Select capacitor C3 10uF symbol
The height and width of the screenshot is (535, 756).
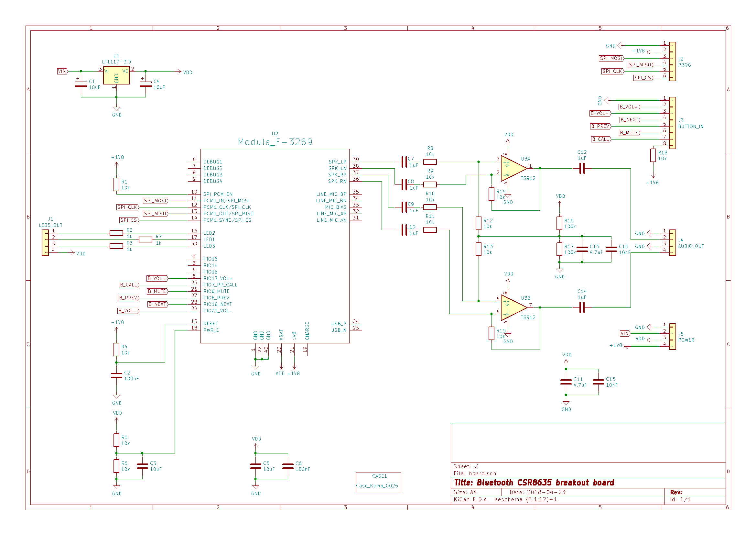click(142, 466)
